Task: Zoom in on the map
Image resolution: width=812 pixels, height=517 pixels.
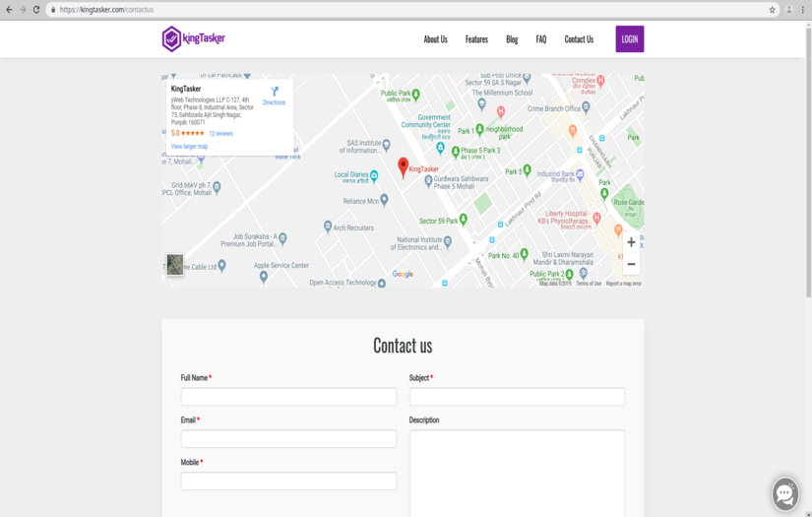Action: (x=631, y=242)
